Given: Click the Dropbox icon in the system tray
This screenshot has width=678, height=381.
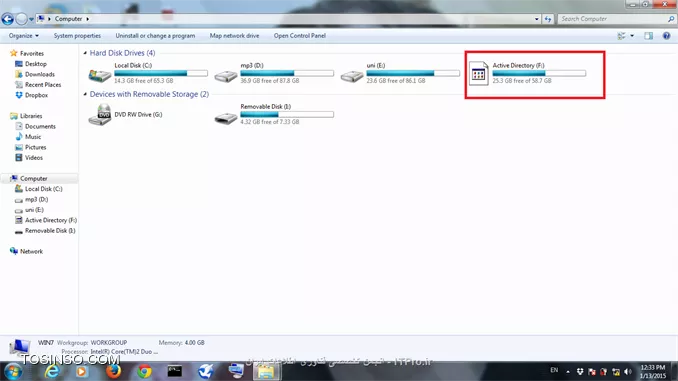Looking at the screenshot, I should [580, 371].
